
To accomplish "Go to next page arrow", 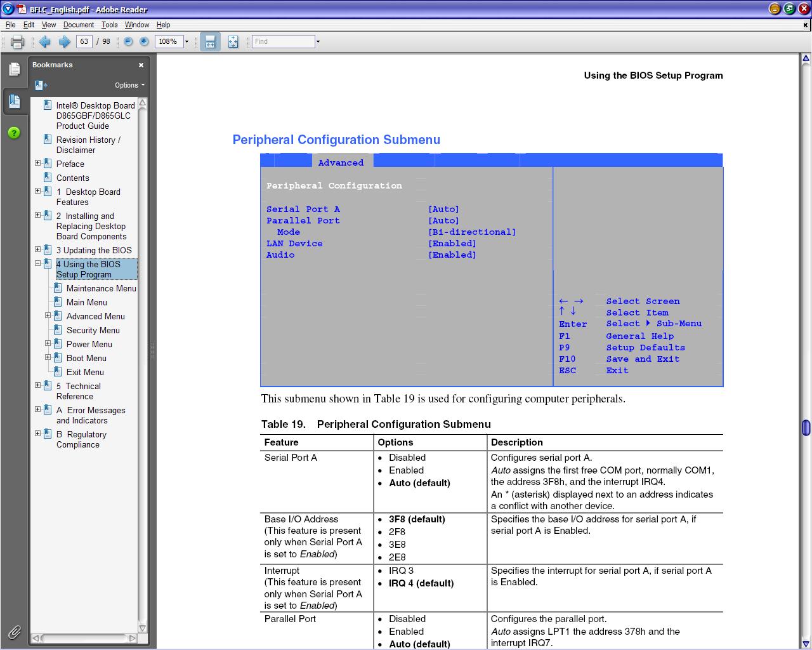I will pyautogui.click(x=65, y=42).
